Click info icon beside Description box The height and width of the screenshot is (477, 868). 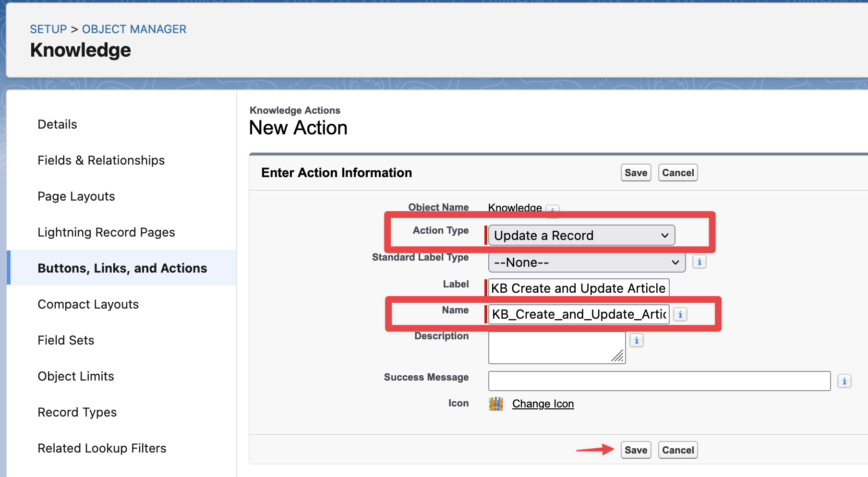click(x=636, y=341)
